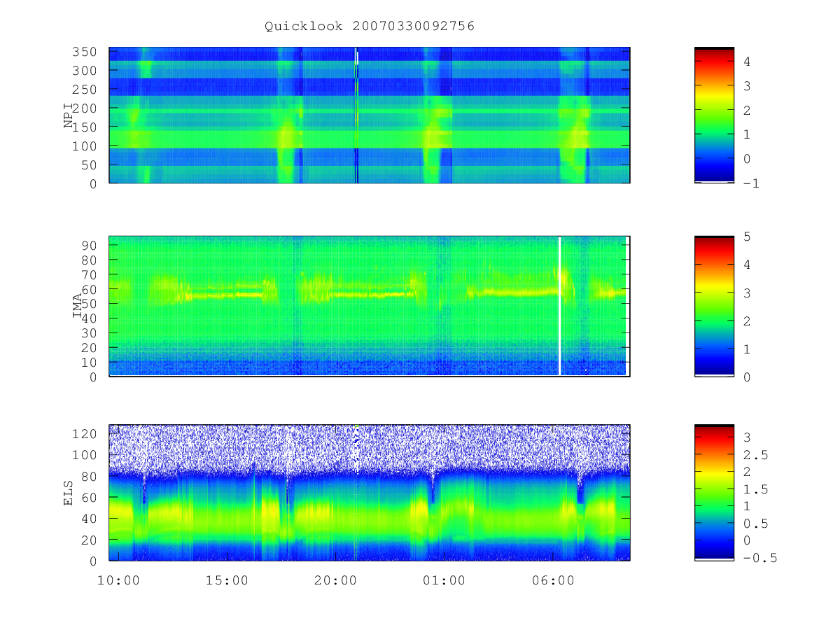Click the ELS axis label
840x630 pixels.
click(69, 493)
